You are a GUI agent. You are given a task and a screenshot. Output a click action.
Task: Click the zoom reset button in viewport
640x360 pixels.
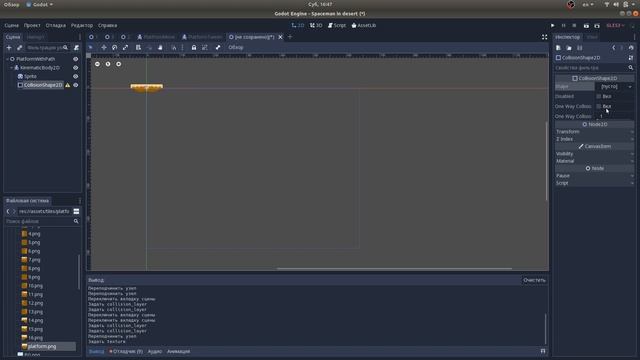tap(108, 64)
